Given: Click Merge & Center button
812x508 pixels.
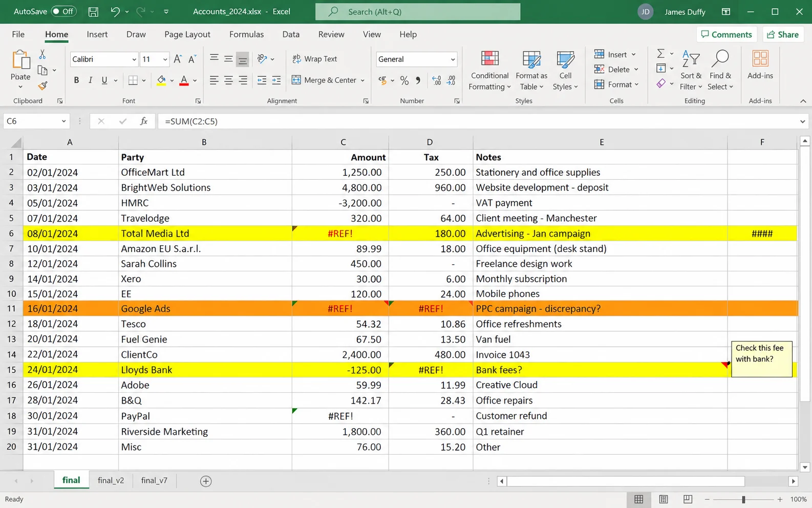Looking at the screenshot, I should click(x=328, y=80).
